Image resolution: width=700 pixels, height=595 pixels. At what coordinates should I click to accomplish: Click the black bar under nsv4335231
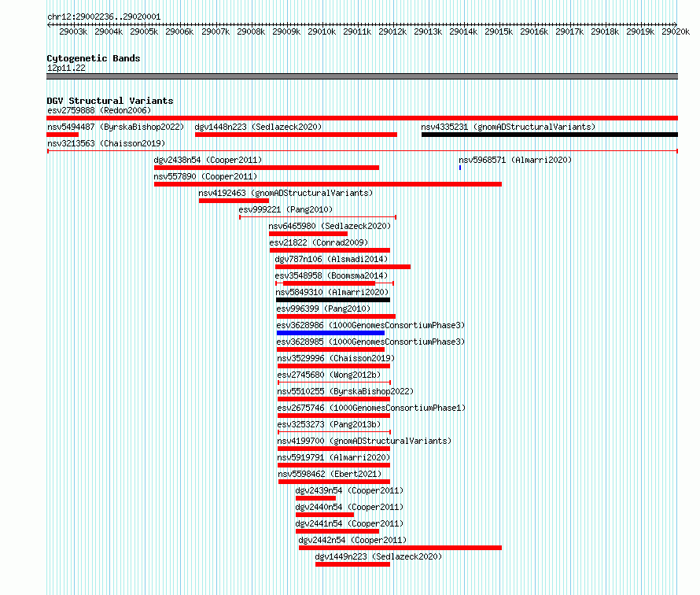550,135
